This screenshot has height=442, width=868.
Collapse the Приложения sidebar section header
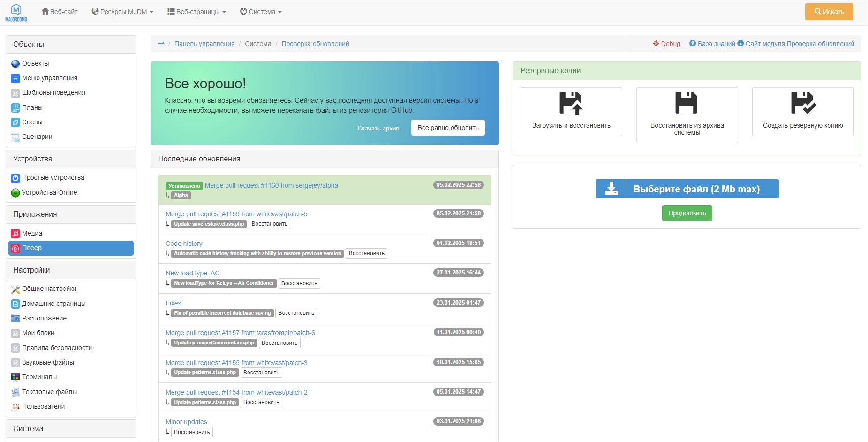[x=71, y=214]
